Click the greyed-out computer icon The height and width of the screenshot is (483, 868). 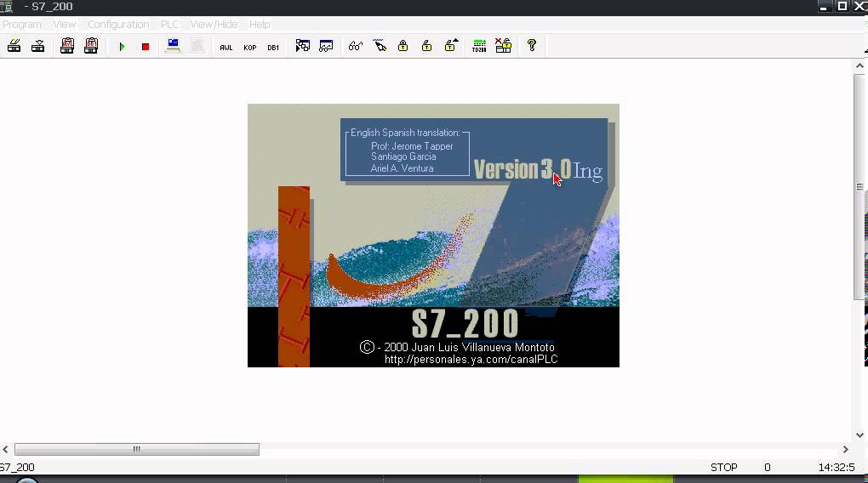coord(197,45)
